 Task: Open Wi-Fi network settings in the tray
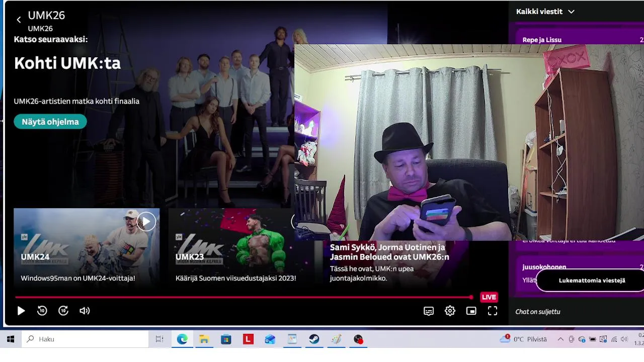[x=614, y=339]
